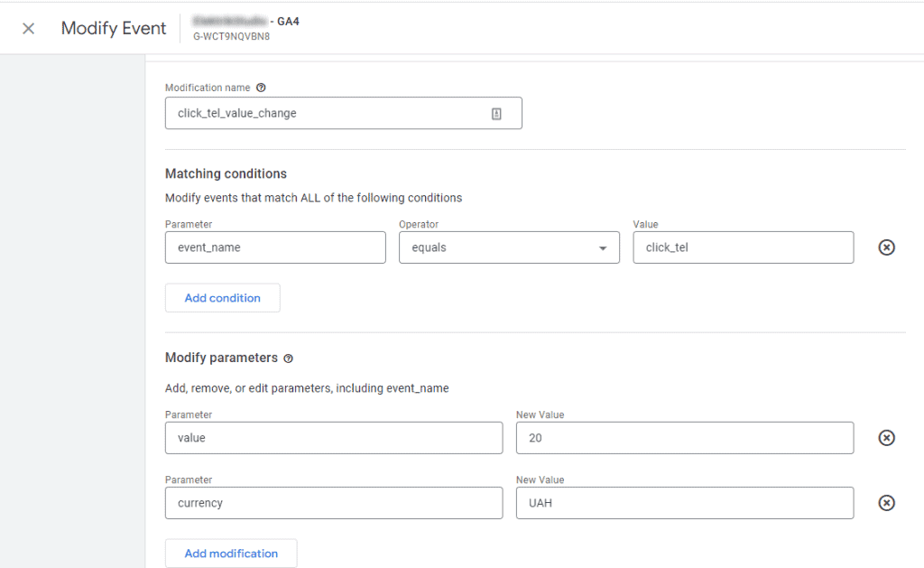The height and width of the screenshot is (568, 924).
Task: Select the currency Parameter field
Action: pos(334,502)
